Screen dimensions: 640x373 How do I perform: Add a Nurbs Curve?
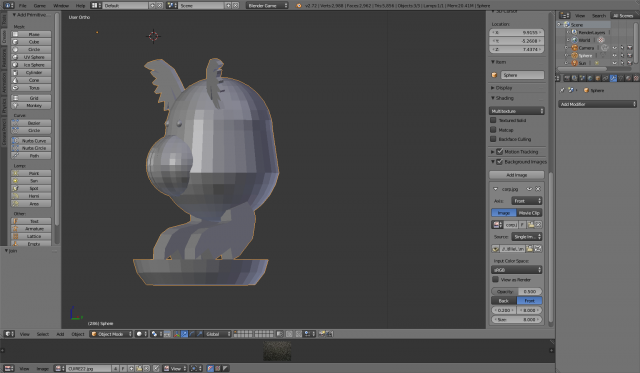click(x=31, y=141)
